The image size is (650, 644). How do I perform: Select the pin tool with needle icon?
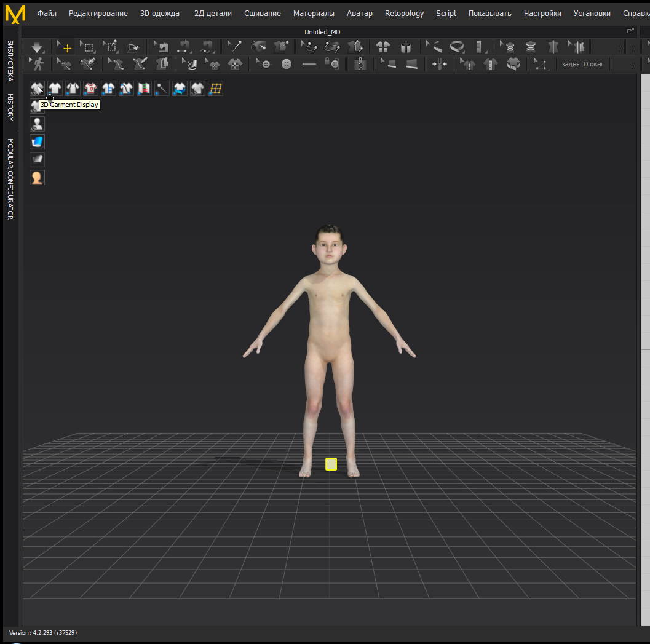coord(234,47)
